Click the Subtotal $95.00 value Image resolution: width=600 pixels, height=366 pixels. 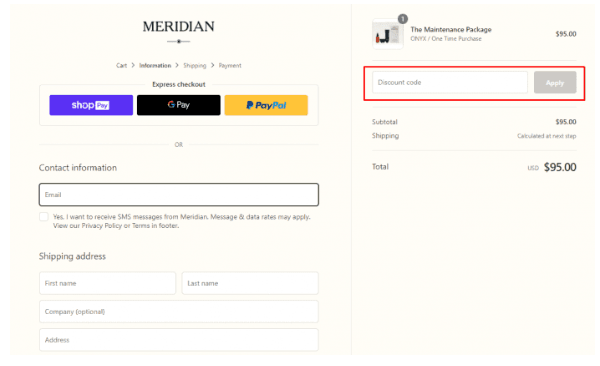pos(566,122)
